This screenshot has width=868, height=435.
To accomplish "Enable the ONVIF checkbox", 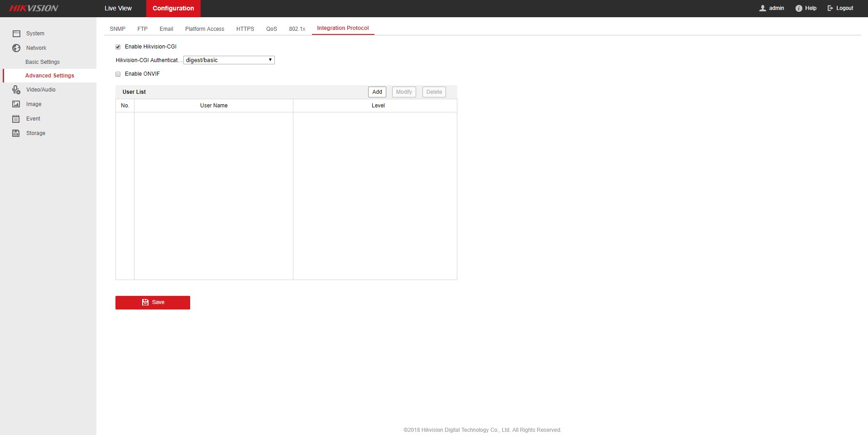I will click(118, 74).
